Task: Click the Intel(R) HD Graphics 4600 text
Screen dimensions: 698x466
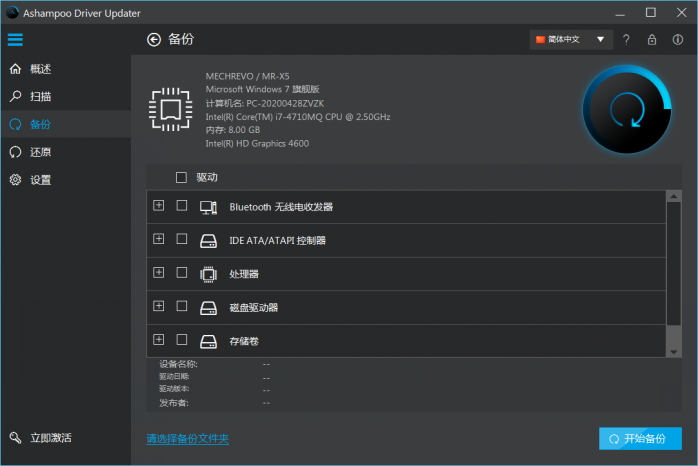Action: pos(257,143)
